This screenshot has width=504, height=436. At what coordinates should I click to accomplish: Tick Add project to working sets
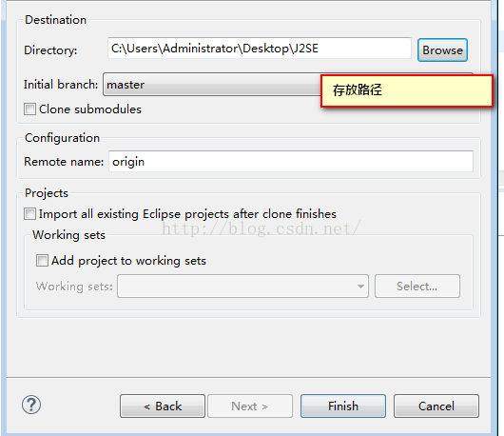tap(42, 260)
